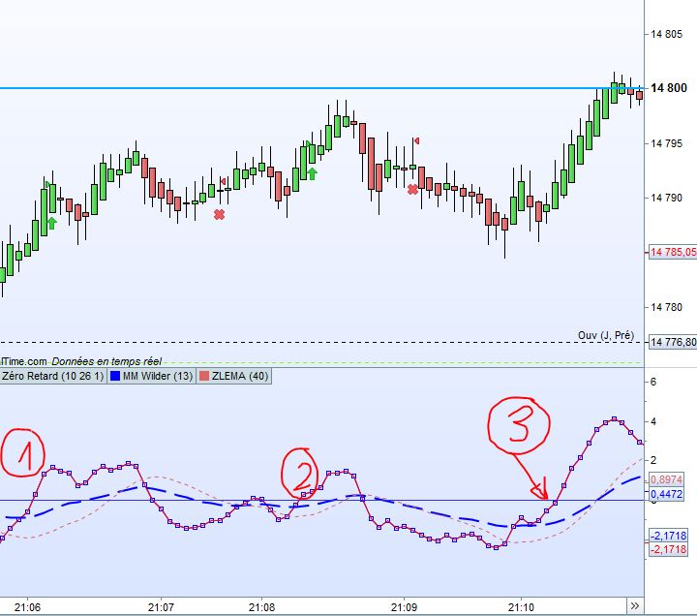Click the 21:07 time axis label
Image resolution: width=697 pixels, height=616 pixels.
point(161,607)
